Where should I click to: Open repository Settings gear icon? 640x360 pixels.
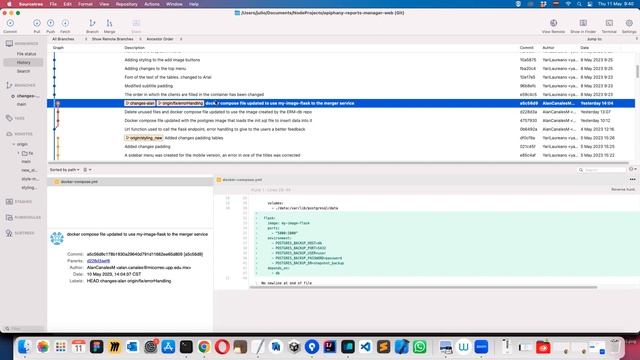tap(629, 23)
